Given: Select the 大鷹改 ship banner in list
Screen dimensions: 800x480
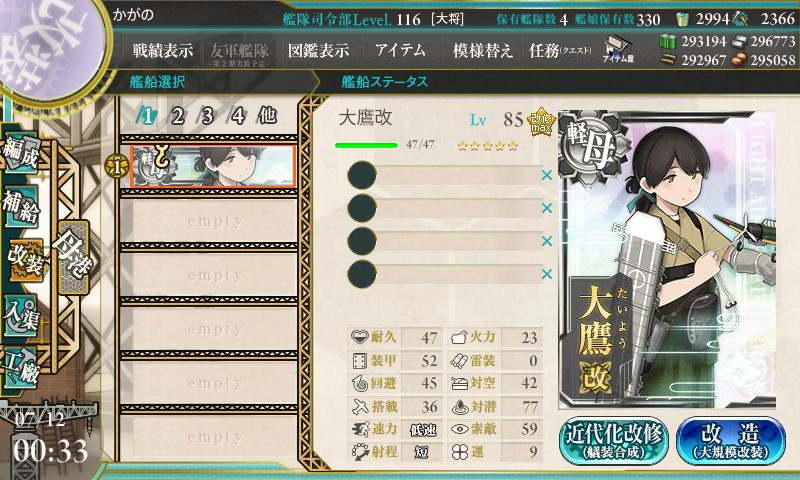Looking at the screenshot, I should tap(213, 166).
